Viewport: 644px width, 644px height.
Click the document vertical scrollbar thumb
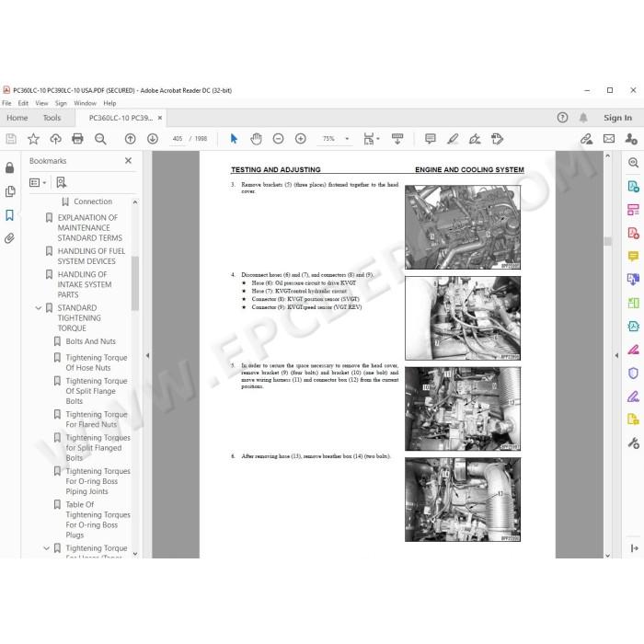point(608,241)
